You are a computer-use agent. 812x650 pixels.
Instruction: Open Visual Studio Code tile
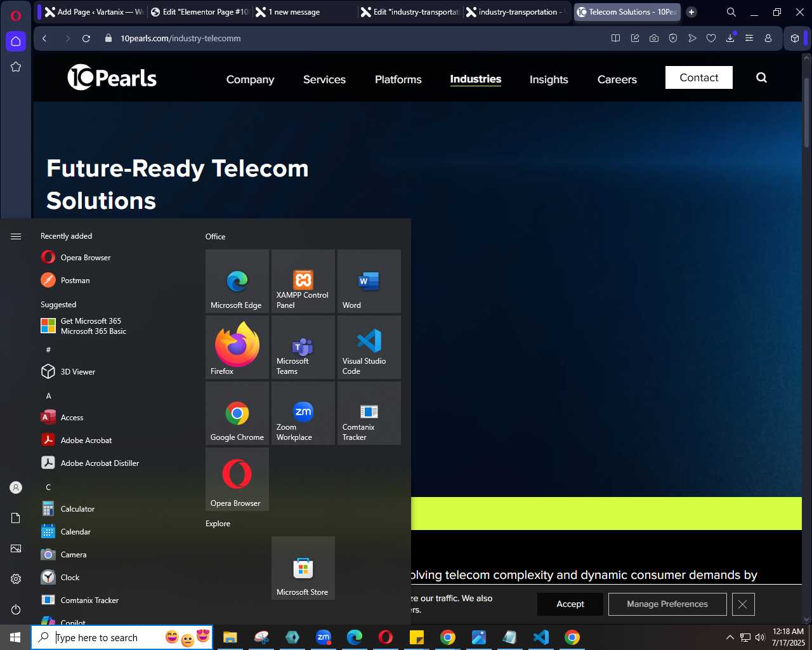point(369,347)
